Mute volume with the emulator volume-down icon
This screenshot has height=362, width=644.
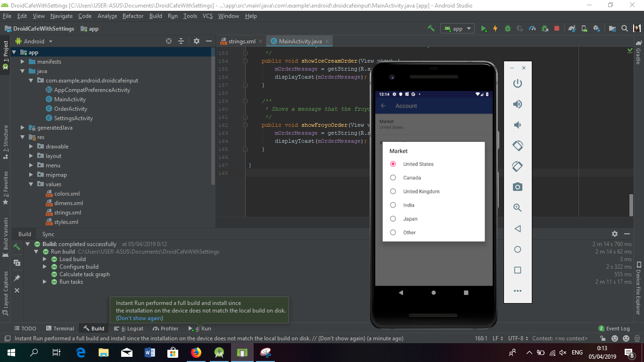pyautogui.click(x=518, y=125)
